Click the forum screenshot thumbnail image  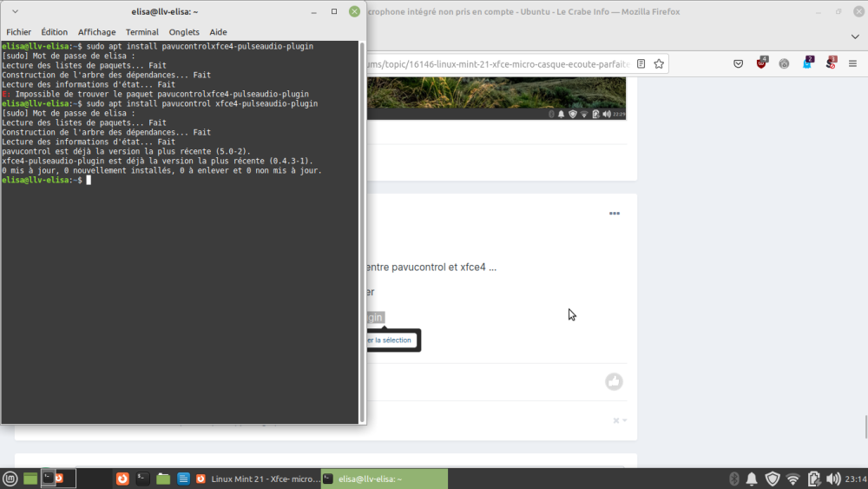496,98
